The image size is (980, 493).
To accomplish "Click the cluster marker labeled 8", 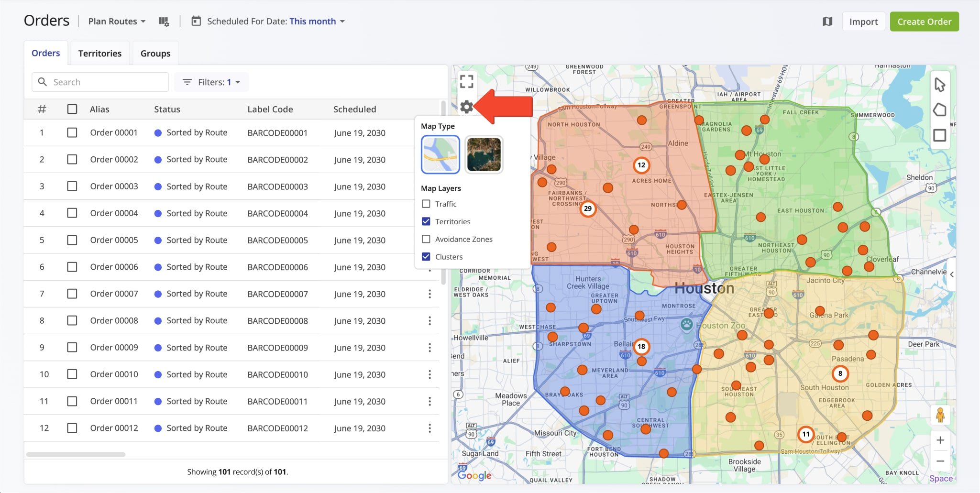I will (840, 373).
